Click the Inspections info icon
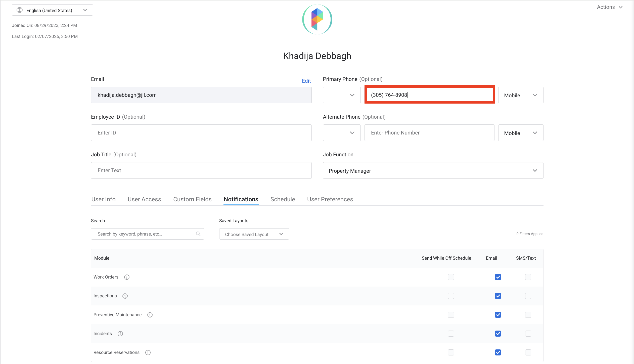This screenshot has height=364, width=634. 125,296
